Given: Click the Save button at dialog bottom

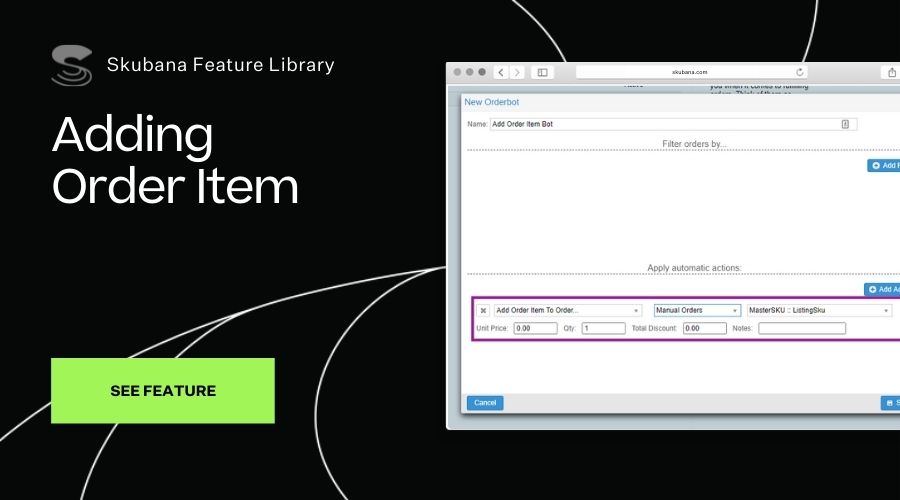Looking at the screenshot, I should (x=891, y=403).
